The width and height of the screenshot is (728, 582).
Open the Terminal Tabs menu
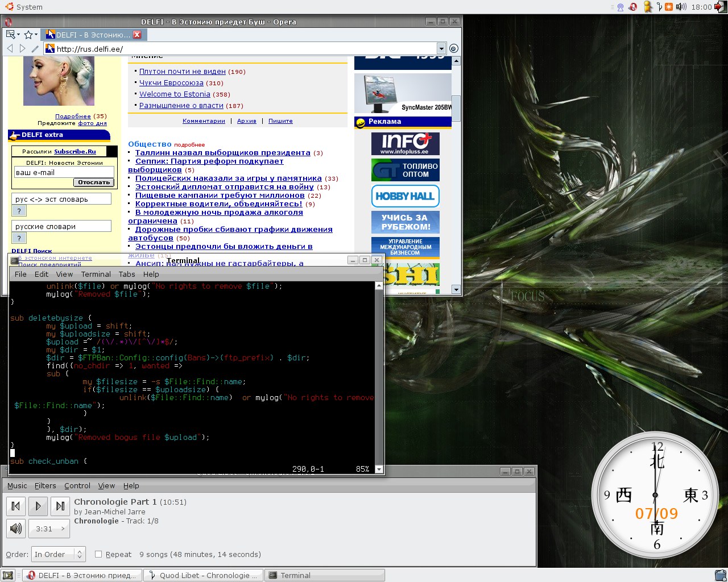(127, 274)
